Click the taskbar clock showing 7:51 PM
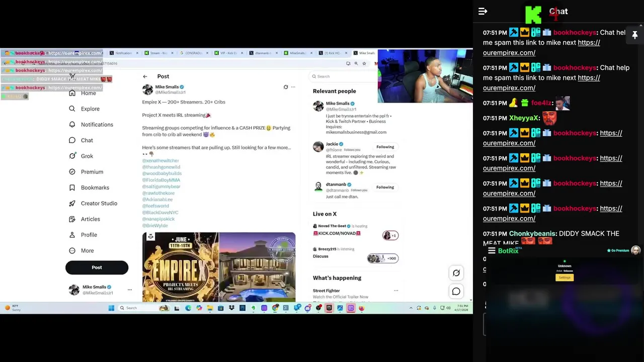This screenshot has height=362, width=644. click(462, 308)
